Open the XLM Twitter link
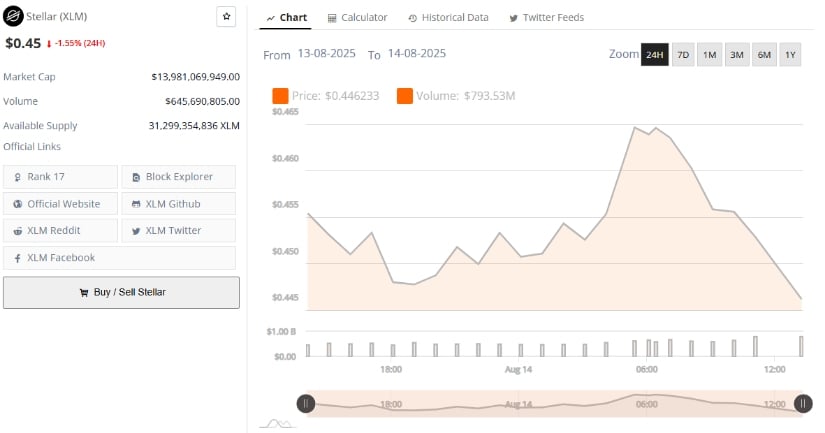This screenshot has width=825, height=433. [x=179, y=230]
